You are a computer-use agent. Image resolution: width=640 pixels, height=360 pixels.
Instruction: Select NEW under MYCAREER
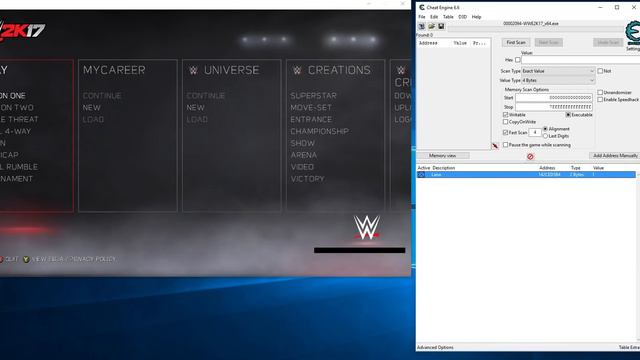click(92, 108)
